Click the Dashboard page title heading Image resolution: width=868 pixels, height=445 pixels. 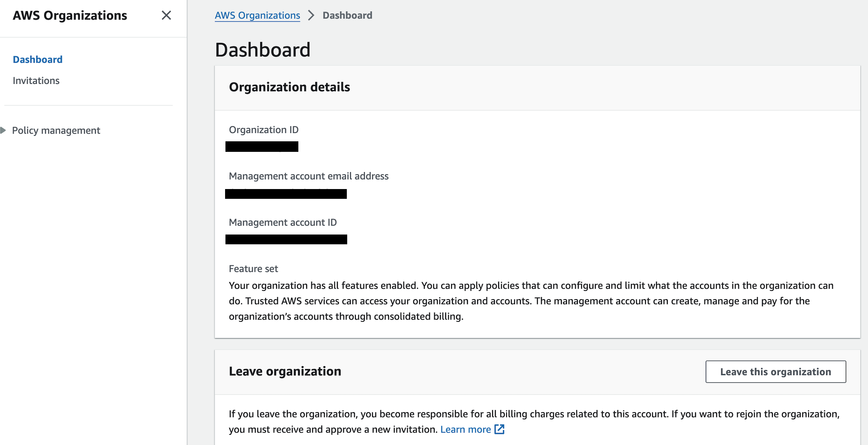pos(263,50)
